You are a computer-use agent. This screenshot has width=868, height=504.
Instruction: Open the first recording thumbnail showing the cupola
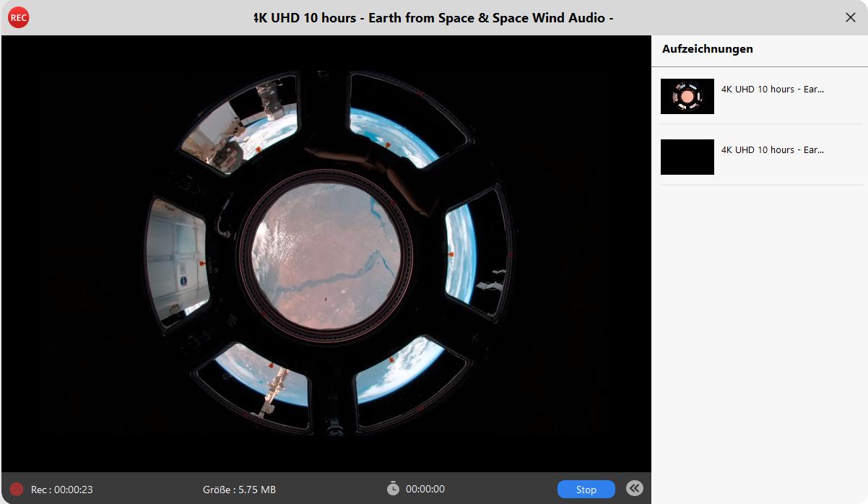[x=687, y=96]
